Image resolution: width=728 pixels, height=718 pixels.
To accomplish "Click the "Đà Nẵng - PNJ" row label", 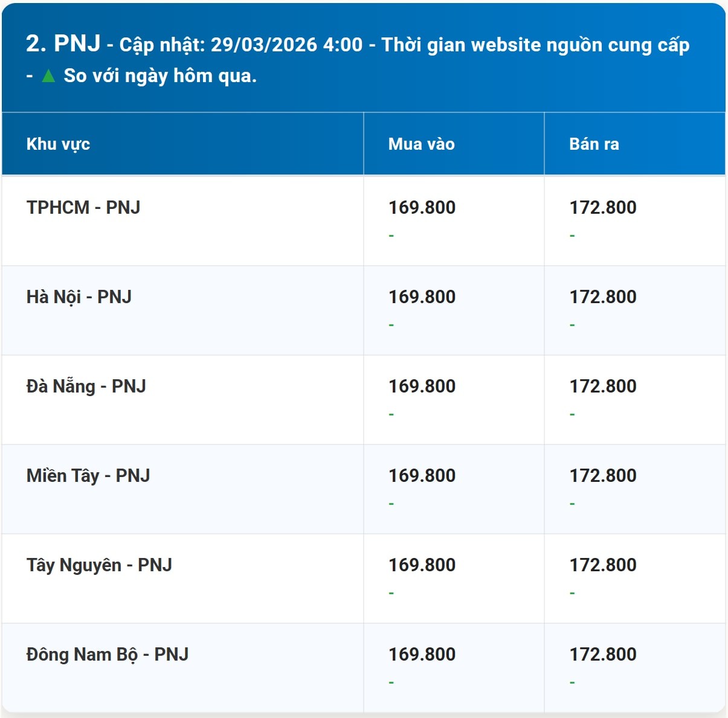I will pos(86,386).
